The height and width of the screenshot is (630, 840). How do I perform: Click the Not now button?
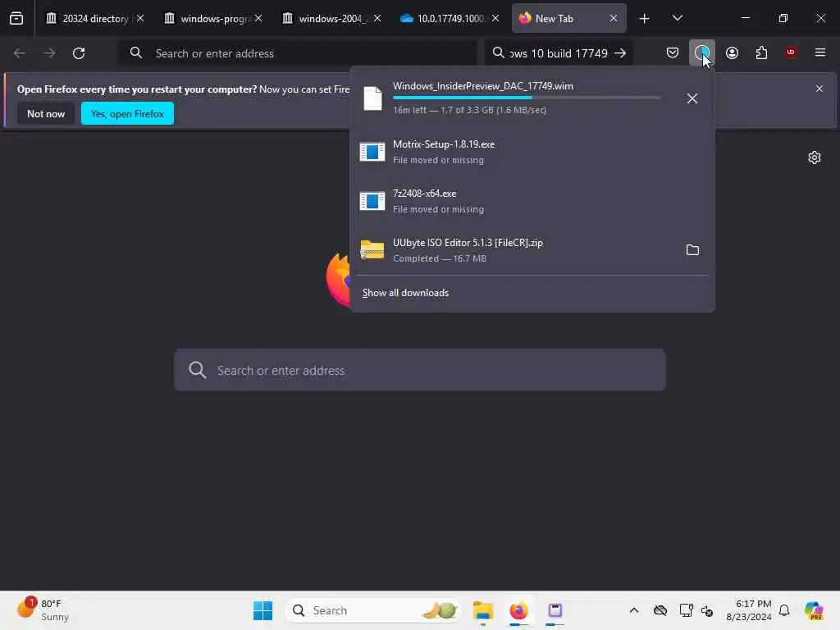46,113
